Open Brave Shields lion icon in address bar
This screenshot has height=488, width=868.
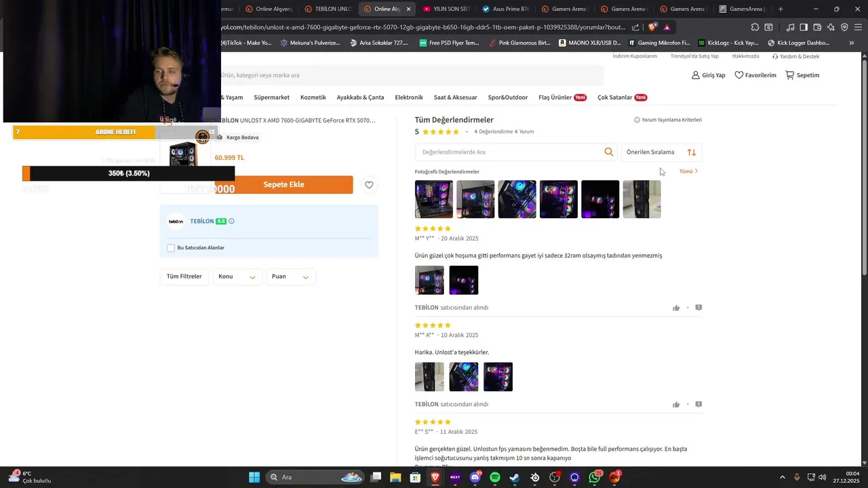tap(652, 27)
